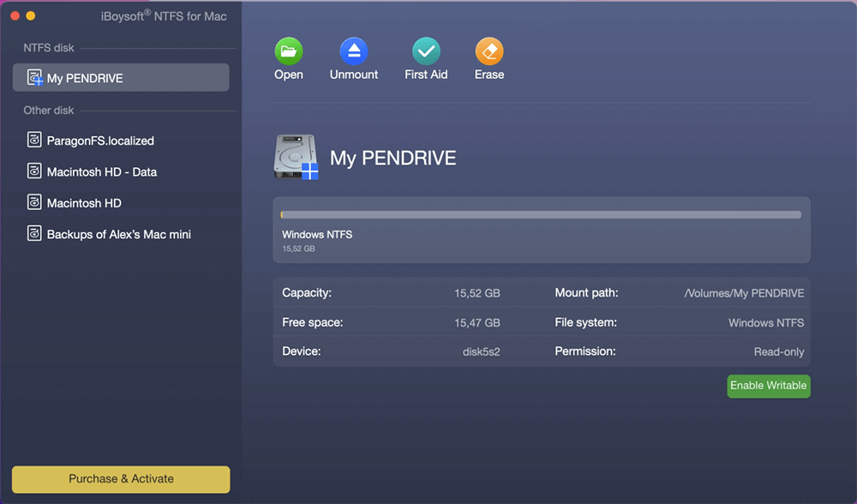
Task: Click the mount path /Volumes/My PENDRIVE
Action: point(744,293)
